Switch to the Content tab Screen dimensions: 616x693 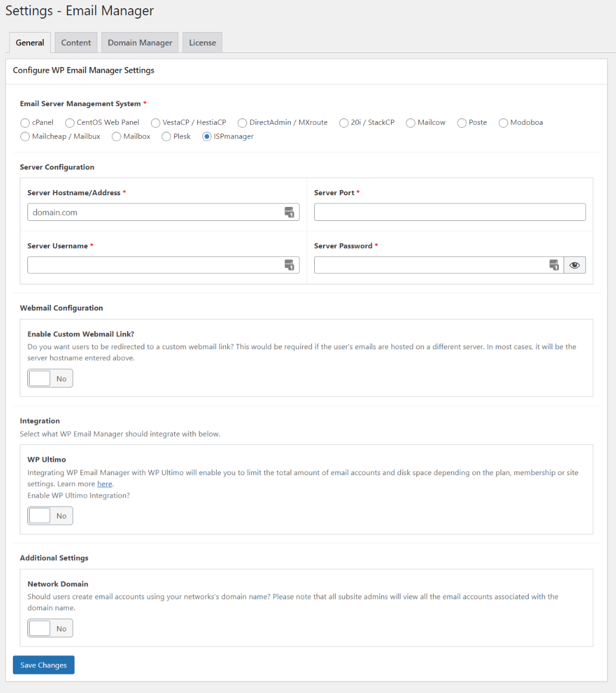[76, 43]
